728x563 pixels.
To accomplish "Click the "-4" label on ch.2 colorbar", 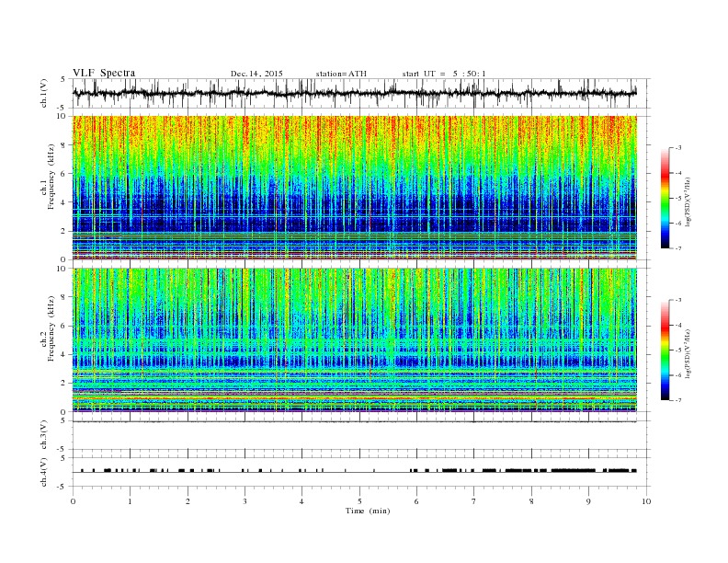I will tap(678, 325).
